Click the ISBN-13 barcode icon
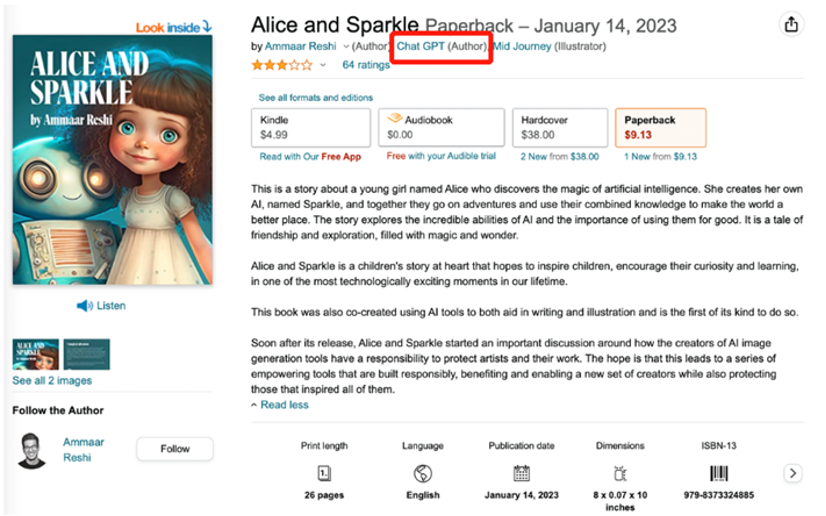The width and height of the screenshot is (826, 516). pyautogui.click(x=719, y=474)
